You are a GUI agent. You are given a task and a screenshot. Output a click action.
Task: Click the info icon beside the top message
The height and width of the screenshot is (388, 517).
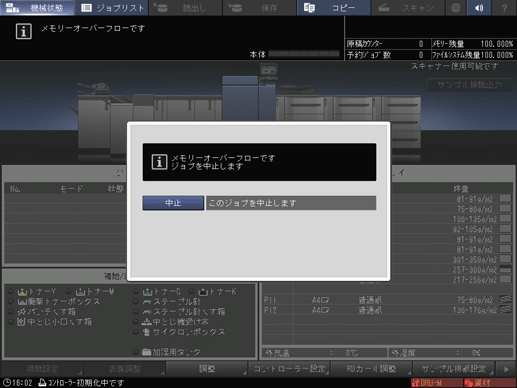tap(24, 31)
